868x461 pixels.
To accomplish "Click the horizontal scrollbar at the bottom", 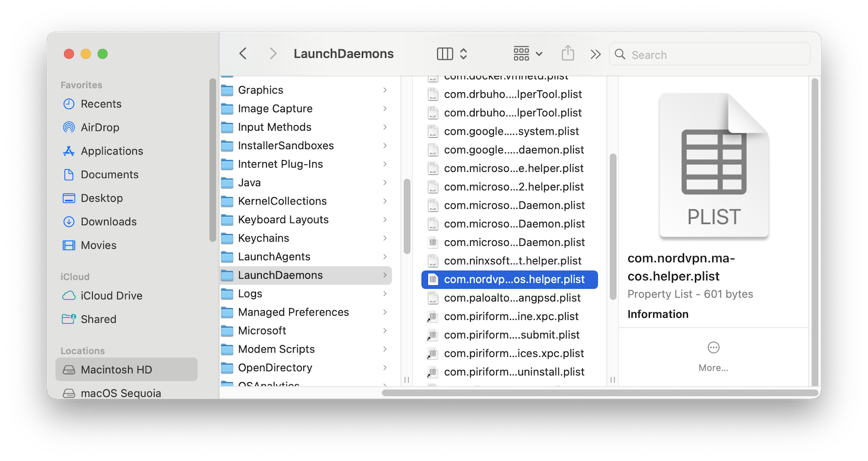I will tap(600, 393).
